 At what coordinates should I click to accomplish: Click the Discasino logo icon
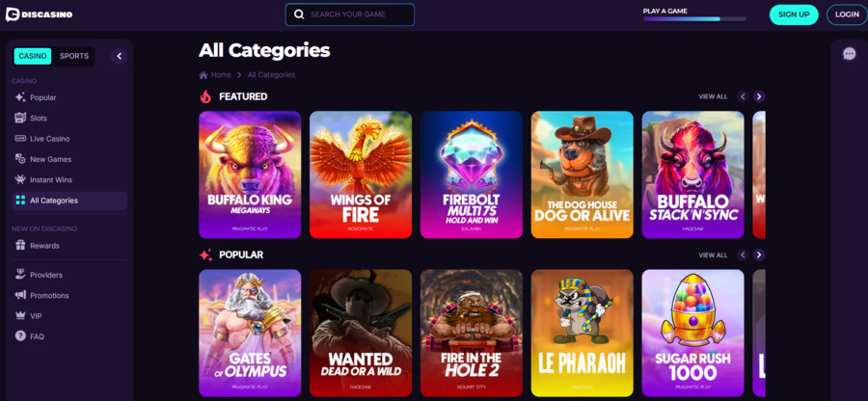13,14
